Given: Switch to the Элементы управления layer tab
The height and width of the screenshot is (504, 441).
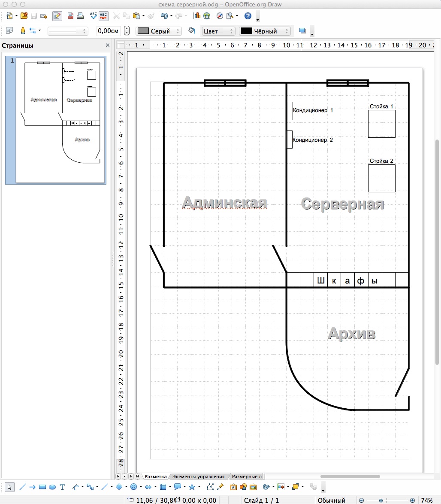Looking at the screenshot, I should tap(198, 477).
